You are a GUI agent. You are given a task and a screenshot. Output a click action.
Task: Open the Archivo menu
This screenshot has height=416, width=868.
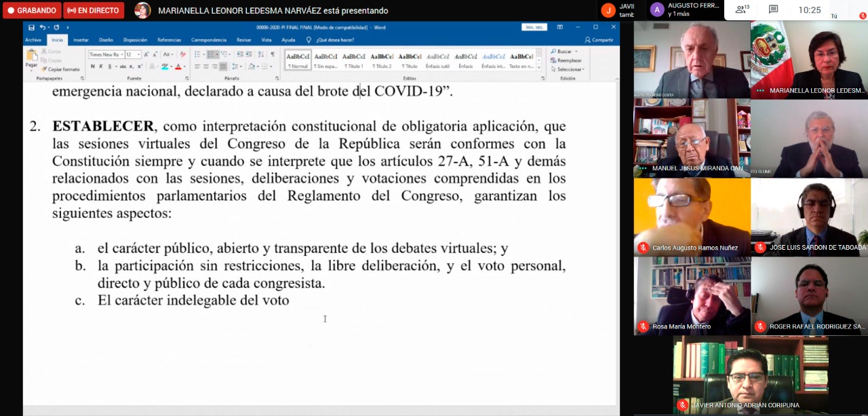click(33, 40)
